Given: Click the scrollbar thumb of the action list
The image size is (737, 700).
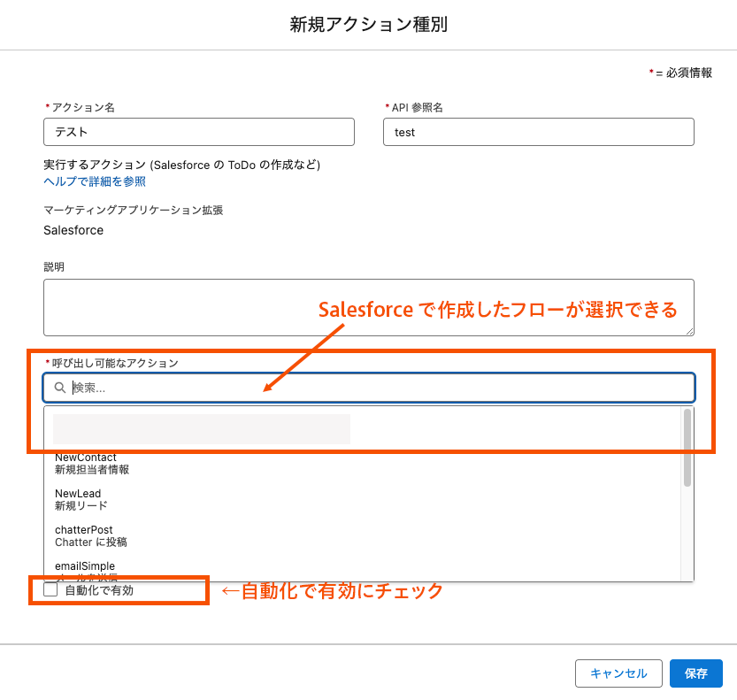Looking at the screenshot, I should pyautogui.click(x=687, y=447).
